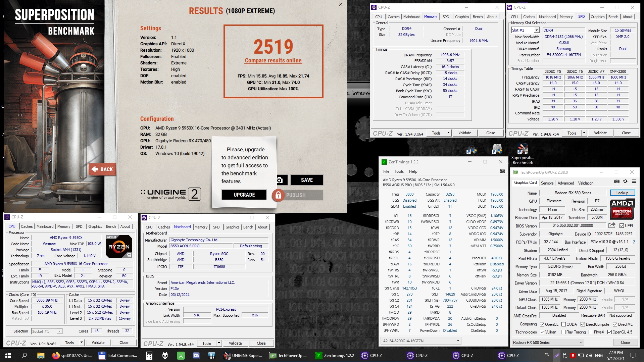This screenshot has height=362, width=644.
Task: Open the Superposition Benchmark desktop shortcut
Action: (x=523, y=154)
